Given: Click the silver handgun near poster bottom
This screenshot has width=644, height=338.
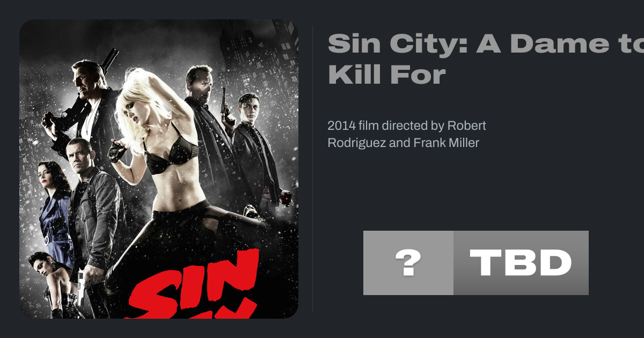Looking at the screenshot, I should click(x=81, y=288).
